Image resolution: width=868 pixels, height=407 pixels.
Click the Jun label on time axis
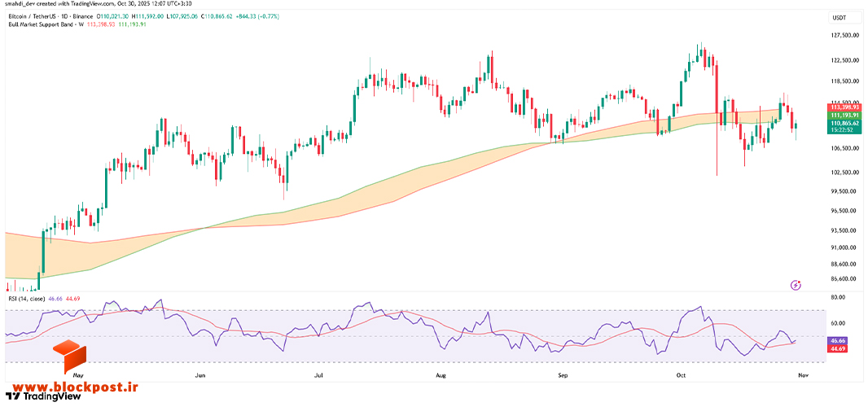point(201,375)
